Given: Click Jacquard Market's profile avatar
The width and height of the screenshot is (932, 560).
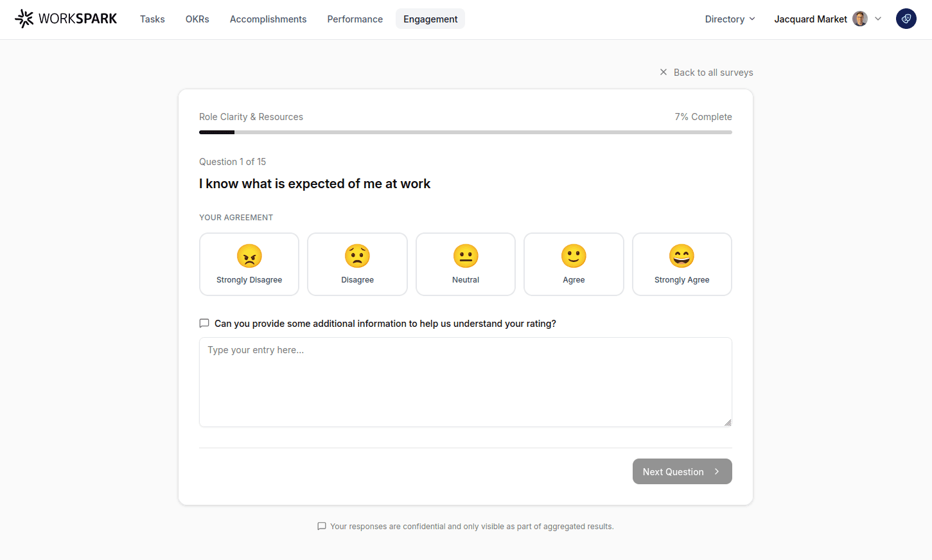Looking at the screenshot, I should pyautogui.click(x=859, y=19).
